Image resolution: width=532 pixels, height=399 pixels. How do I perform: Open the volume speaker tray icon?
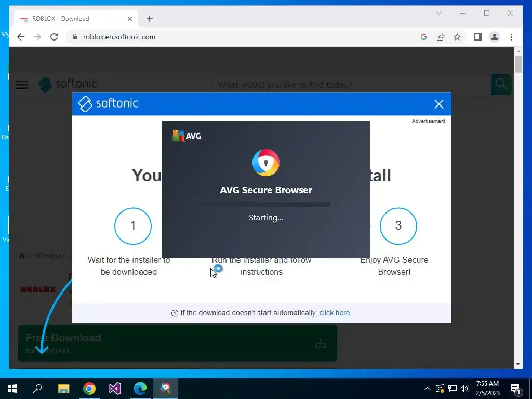pyautogui.click(x=464, y=389)
